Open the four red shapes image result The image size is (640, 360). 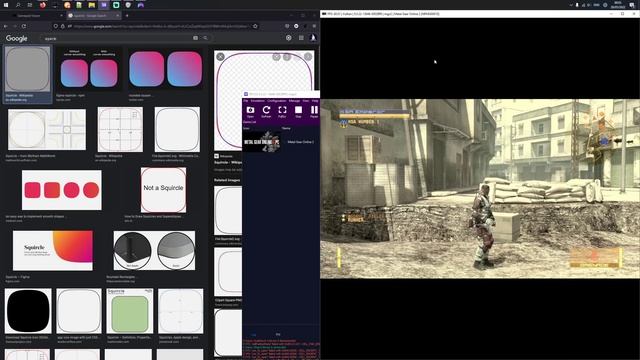point(62,190)
